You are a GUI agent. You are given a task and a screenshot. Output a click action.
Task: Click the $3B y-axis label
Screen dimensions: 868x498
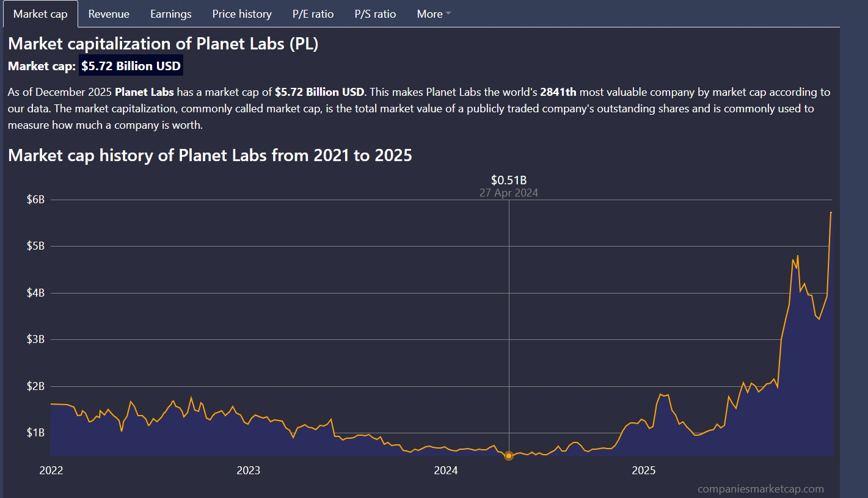point(36,339)
